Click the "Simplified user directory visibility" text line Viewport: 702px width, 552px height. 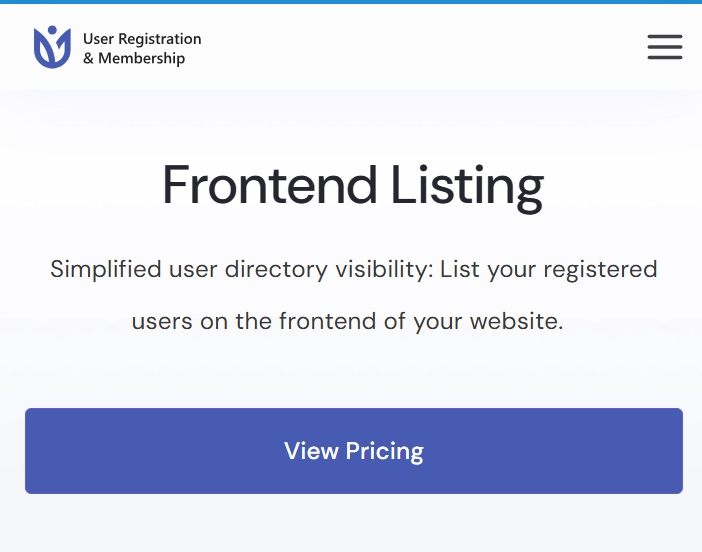point(353,270)
